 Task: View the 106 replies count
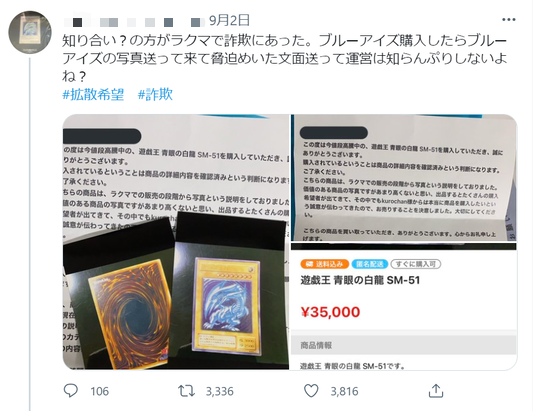pos(100,391)
